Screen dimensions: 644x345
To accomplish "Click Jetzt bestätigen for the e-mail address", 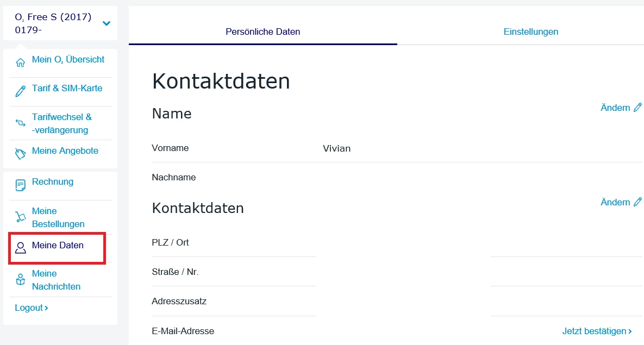I will point(597,331).
